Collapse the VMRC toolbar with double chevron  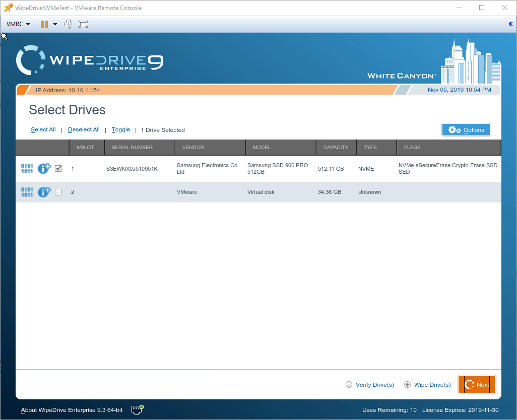point(510,24)
